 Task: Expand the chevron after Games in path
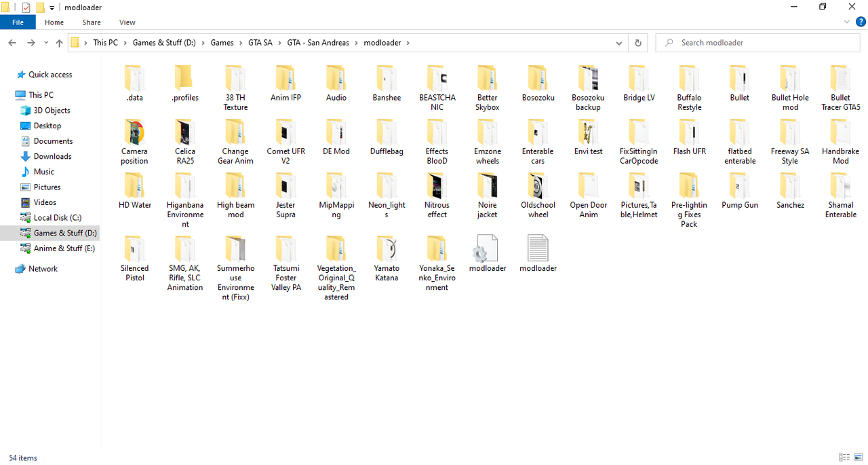point(240,43)
